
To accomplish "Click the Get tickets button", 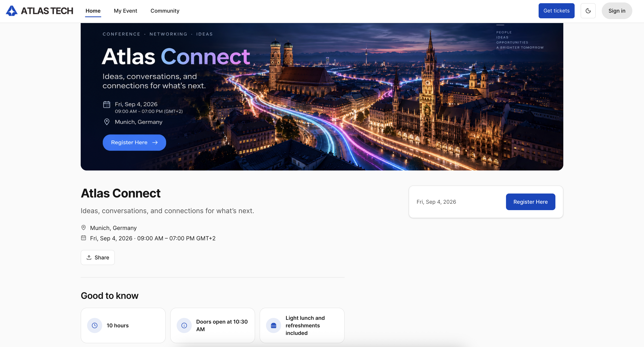I will 556,11.
